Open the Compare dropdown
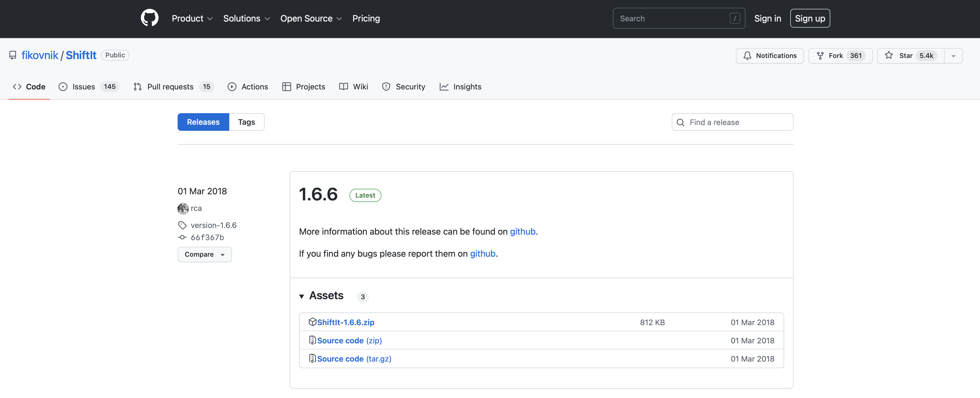Viewport: 980px width, 398px height. pyautogui.click(x=204, y=254)
